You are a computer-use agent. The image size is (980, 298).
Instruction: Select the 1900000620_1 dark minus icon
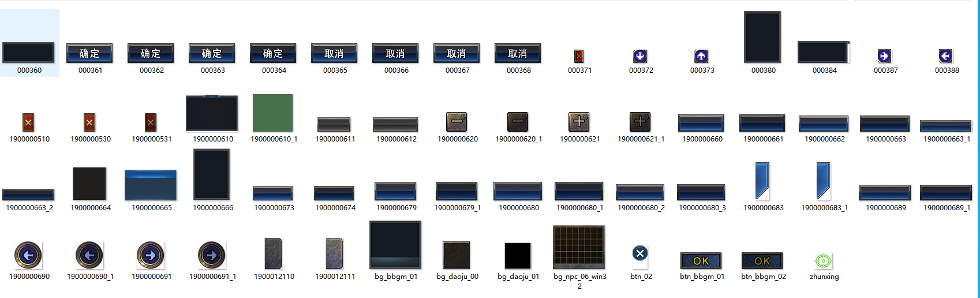click(518, 122)
